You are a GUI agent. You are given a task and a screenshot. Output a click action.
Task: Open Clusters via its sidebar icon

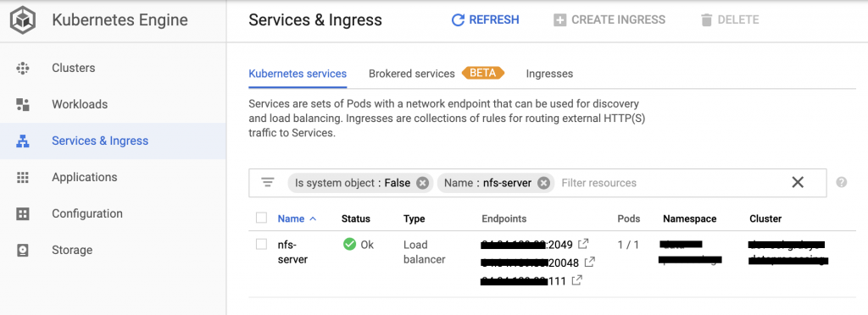click(x=23, y=68)
